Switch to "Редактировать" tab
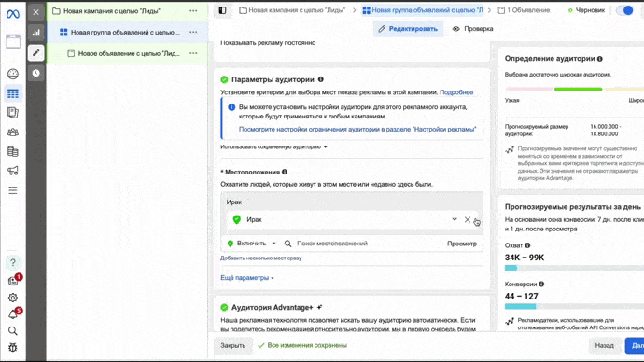644x362 pixels. pos(408,29)
